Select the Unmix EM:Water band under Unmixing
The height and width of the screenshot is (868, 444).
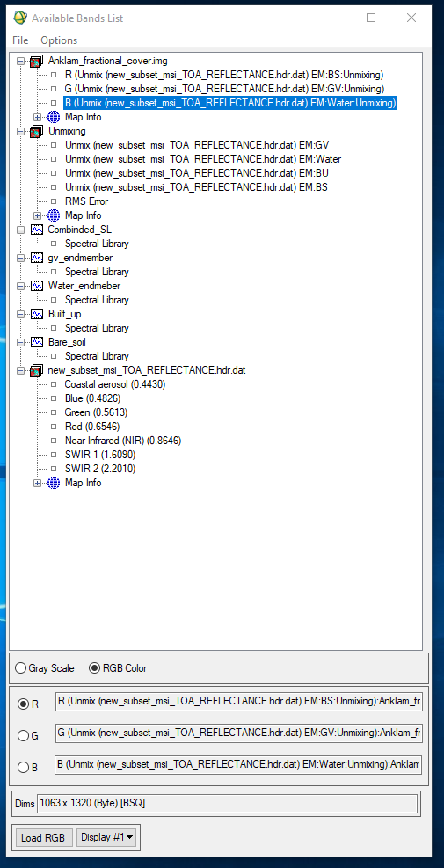(x=203, y=159)
